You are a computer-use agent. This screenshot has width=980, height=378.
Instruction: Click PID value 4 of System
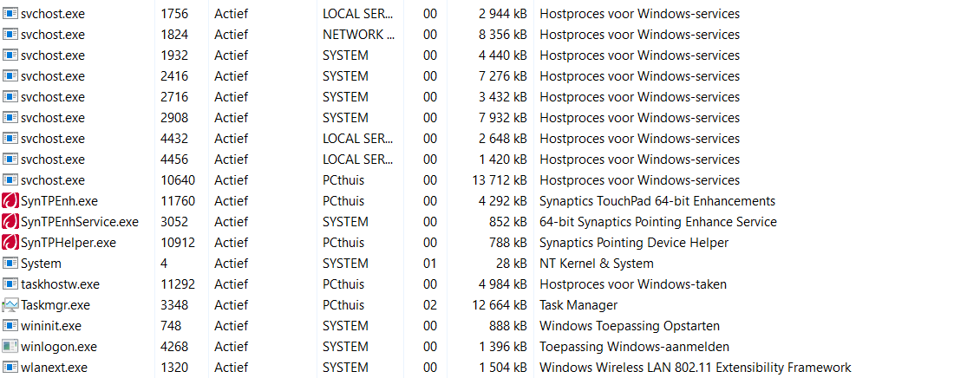pos(164,264)
